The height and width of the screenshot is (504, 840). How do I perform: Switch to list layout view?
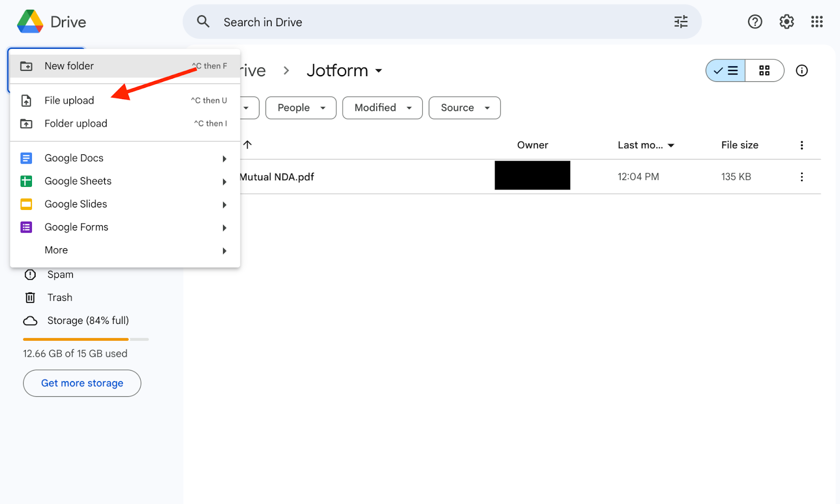726,70
